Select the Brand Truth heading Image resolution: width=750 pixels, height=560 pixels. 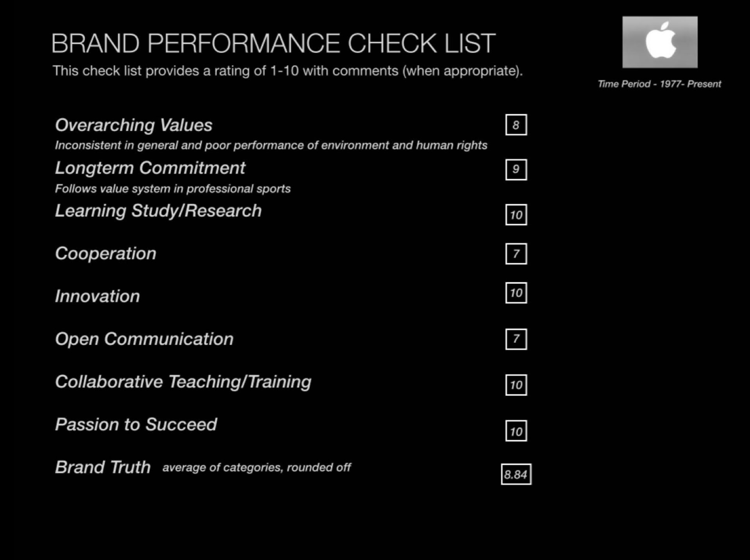click(103, 467)
